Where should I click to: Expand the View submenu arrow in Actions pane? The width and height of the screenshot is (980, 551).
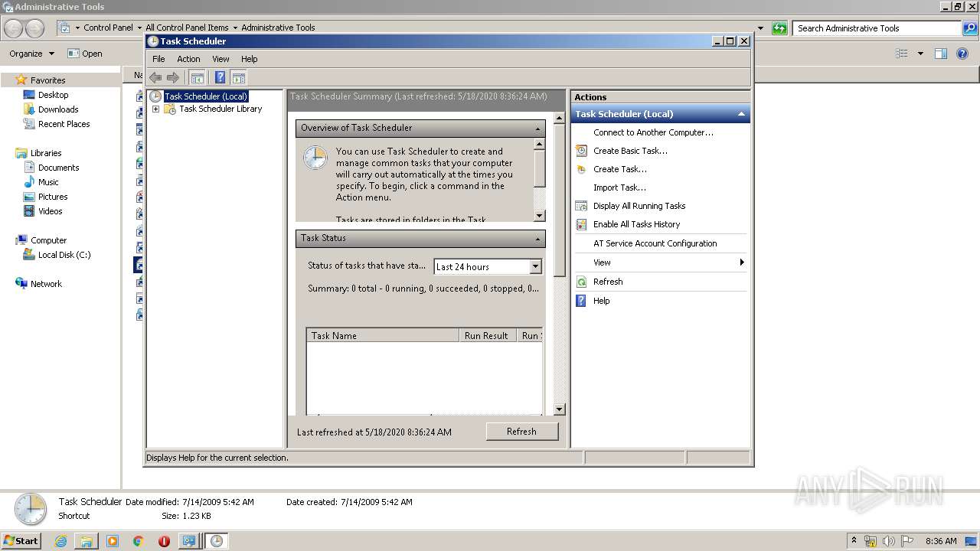[x=742, y=262]
